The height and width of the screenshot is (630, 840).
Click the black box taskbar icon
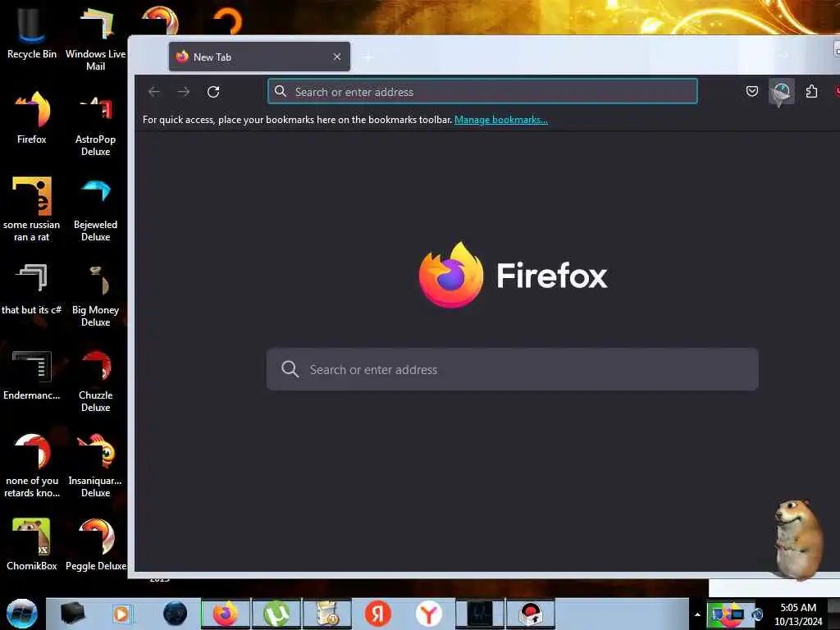[73, 614]
